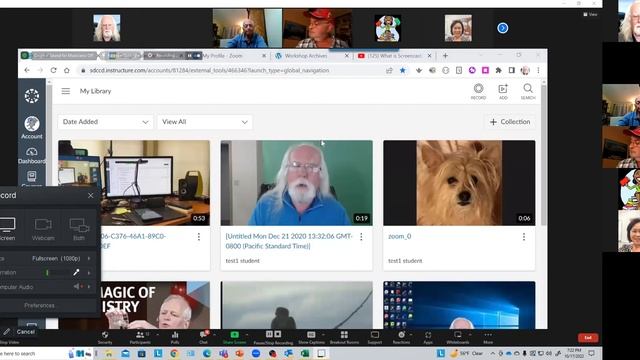The width and height of the screenshot is (640, 360).
Task: Open Zoom Security controls
Action: pyautogui.click(x=105, y=338)
